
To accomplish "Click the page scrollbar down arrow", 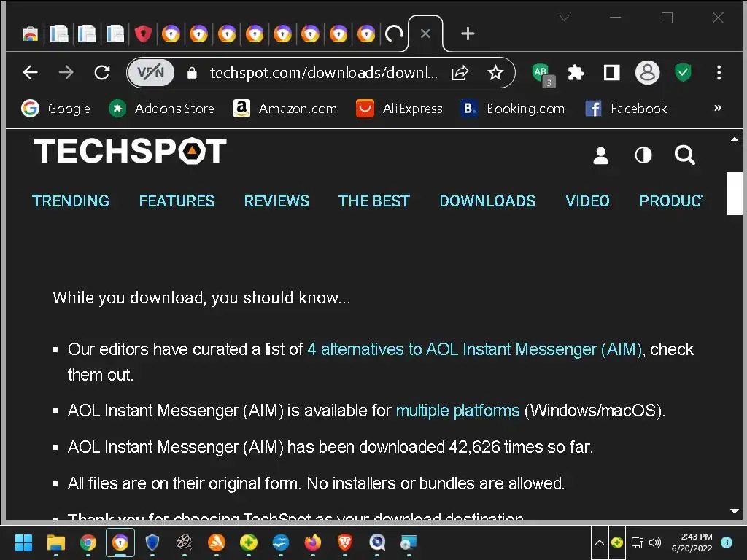I will (734, 511).
